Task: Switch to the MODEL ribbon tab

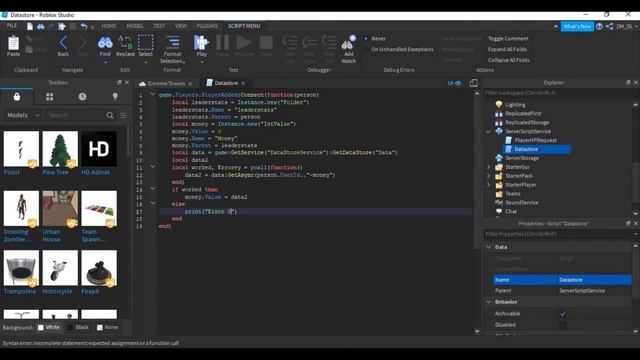Action: (135, 26)
